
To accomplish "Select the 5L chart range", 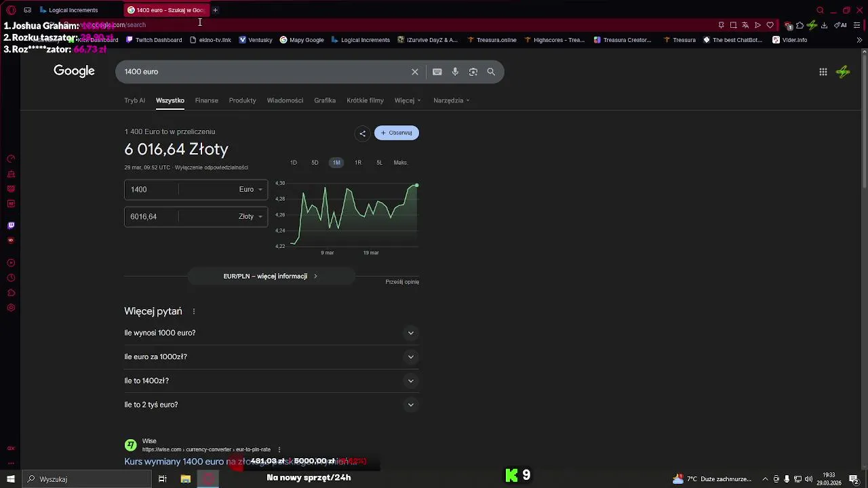I will [x=379, y=163].
